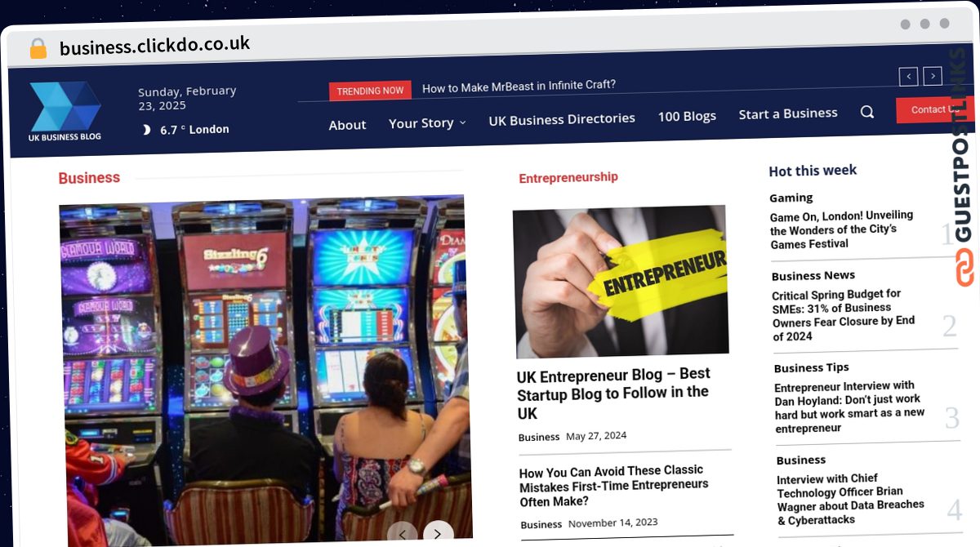Click the Contact Us button
This screenshot has width=980, height=547.
tap(929, 110)
